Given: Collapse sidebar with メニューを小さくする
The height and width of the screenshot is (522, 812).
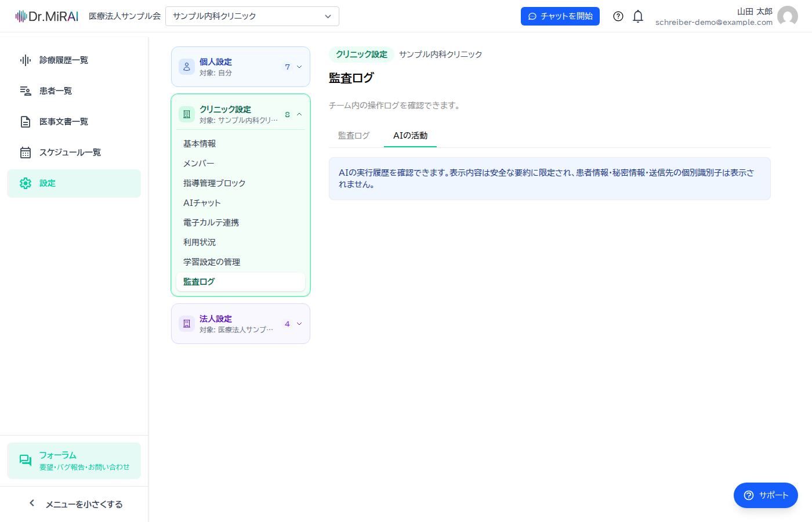Looking at the screenshot, I should click(x=74, y=504).
